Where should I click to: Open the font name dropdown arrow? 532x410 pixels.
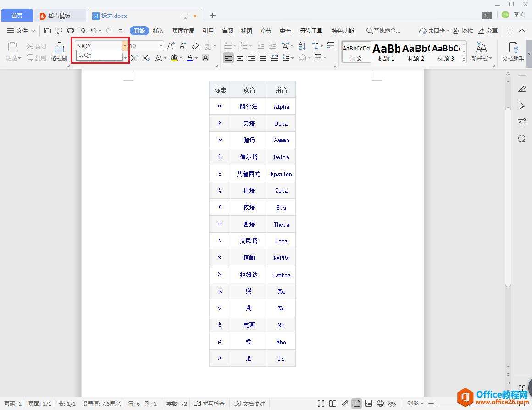click(x=124, y=46)
